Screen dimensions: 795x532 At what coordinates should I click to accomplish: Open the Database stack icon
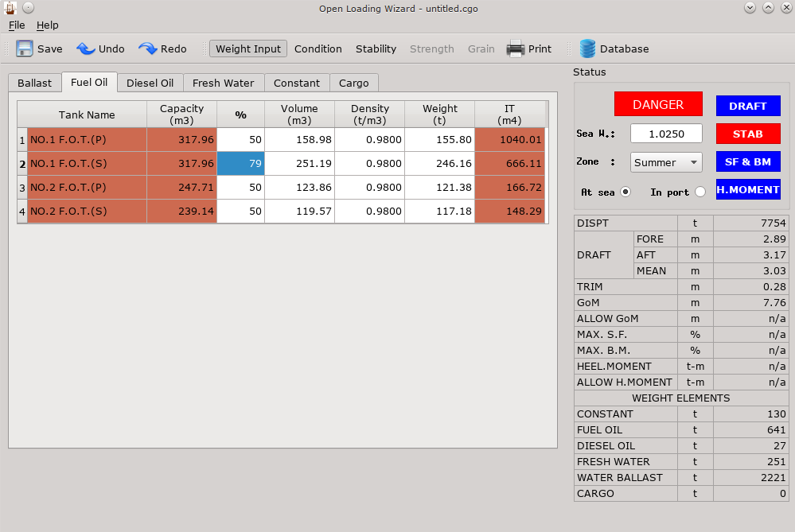pyautogui.click(x=587, y=49)
